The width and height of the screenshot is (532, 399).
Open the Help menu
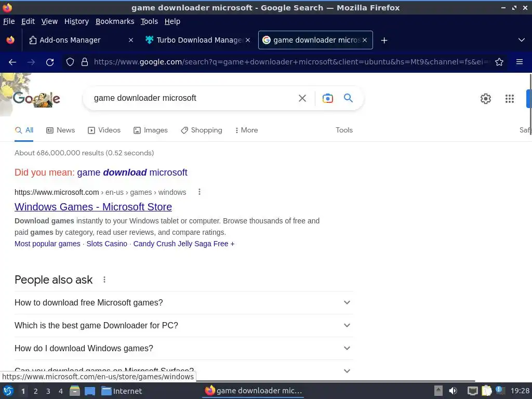(172, 21)
